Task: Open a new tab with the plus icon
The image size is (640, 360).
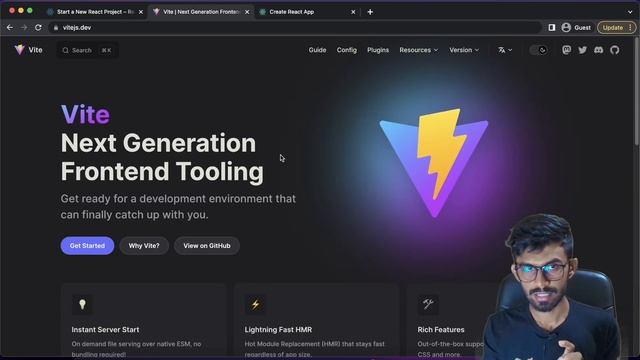Action: click(370, 12)
